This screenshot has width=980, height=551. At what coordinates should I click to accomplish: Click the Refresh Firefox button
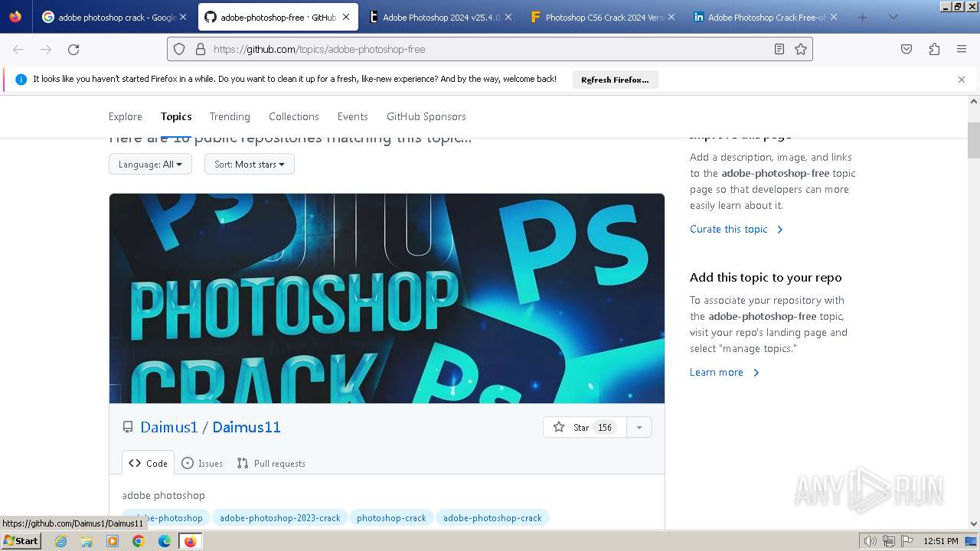(x=615, y=80)
